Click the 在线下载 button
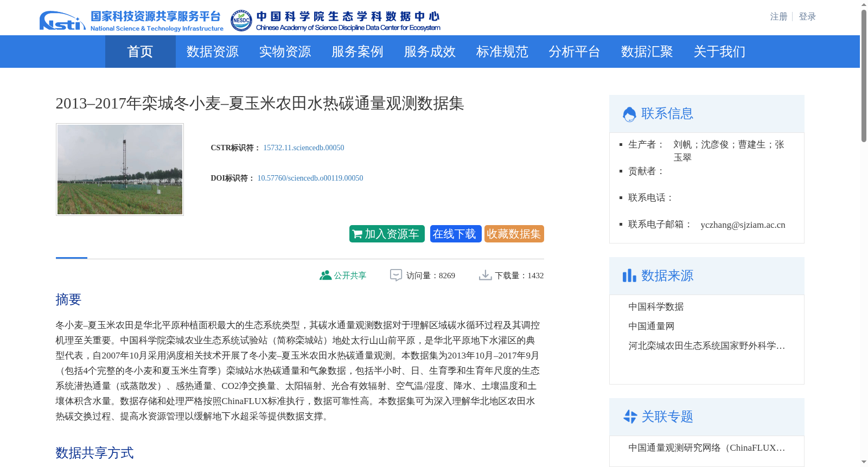Viewport: 868px width, 467px height. [x=456, y=234]
